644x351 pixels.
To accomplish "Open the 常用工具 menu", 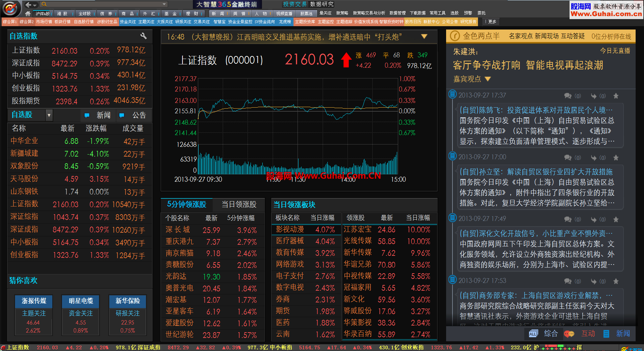I will tap(437, 13).
